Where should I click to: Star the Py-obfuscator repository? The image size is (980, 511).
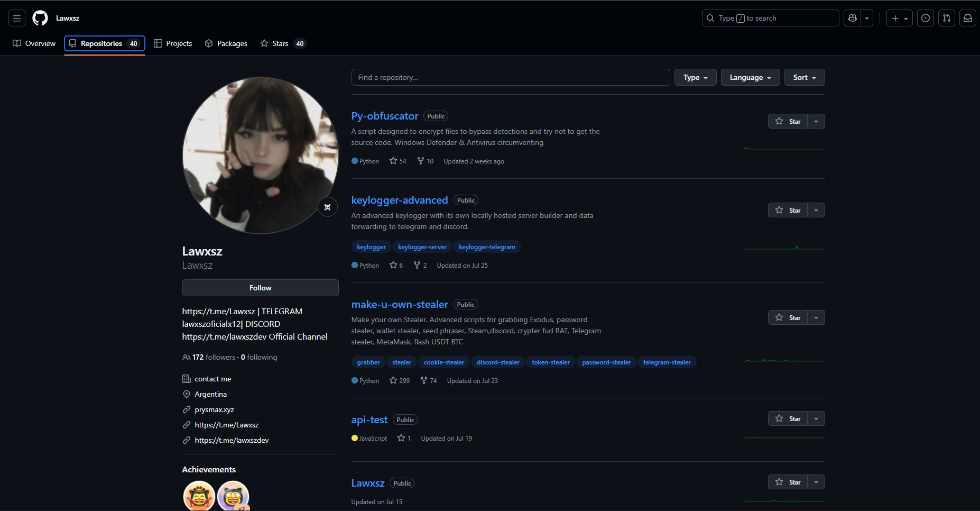788,121
